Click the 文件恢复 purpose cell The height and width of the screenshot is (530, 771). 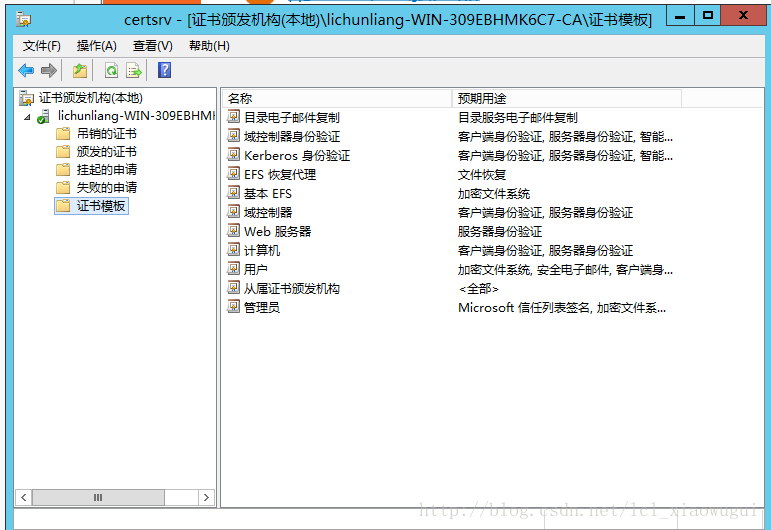coord(482,175)
